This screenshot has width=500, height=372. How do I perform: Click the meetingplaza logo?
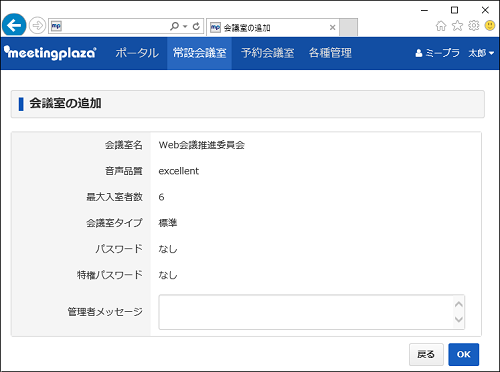point(50,53)
